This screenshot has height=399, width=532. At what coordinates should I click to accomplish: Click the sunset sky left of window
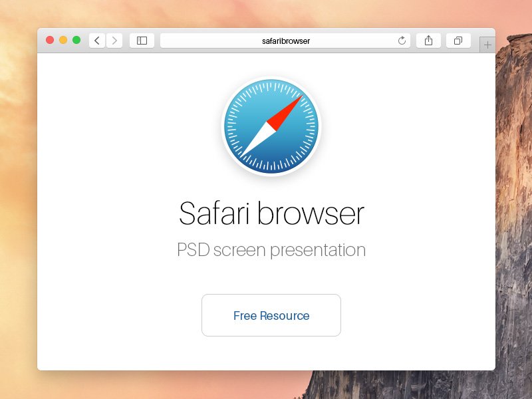coord(18,199)
